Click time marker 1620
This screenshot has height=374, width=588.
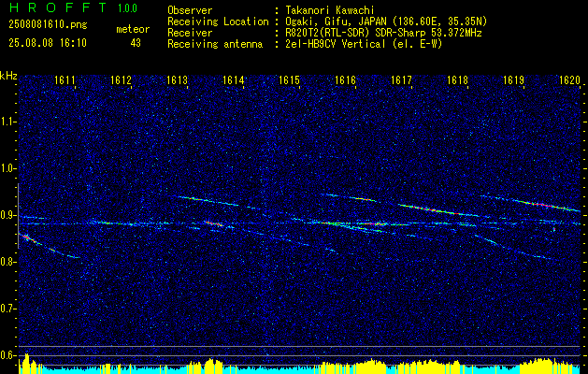click(569, 79)
